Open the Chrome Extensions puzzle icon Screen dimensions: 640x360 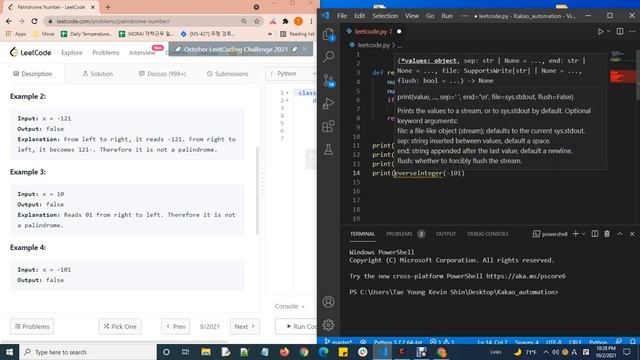coord(285,21)
